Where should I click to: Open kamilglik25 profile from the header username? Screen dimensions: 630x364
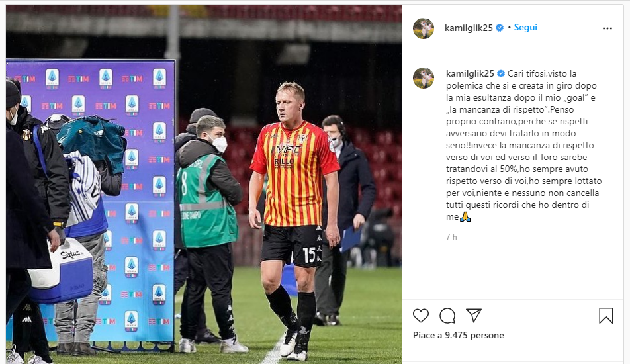[x=469, y=28]
